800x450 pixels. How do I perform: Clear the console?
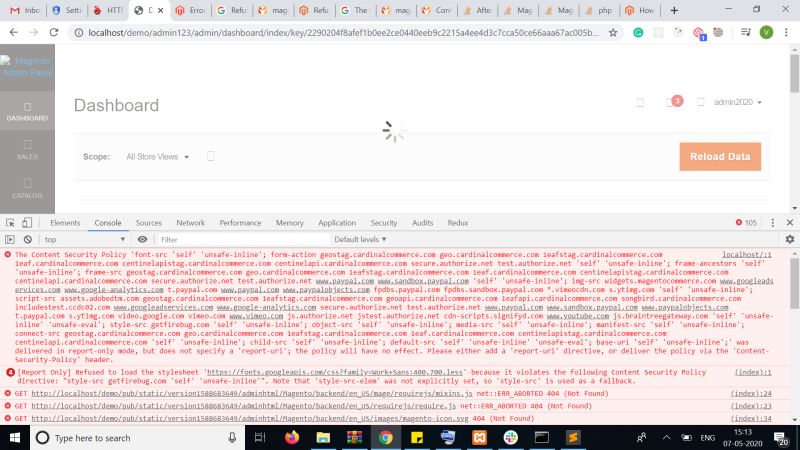(x=28, y=239)
